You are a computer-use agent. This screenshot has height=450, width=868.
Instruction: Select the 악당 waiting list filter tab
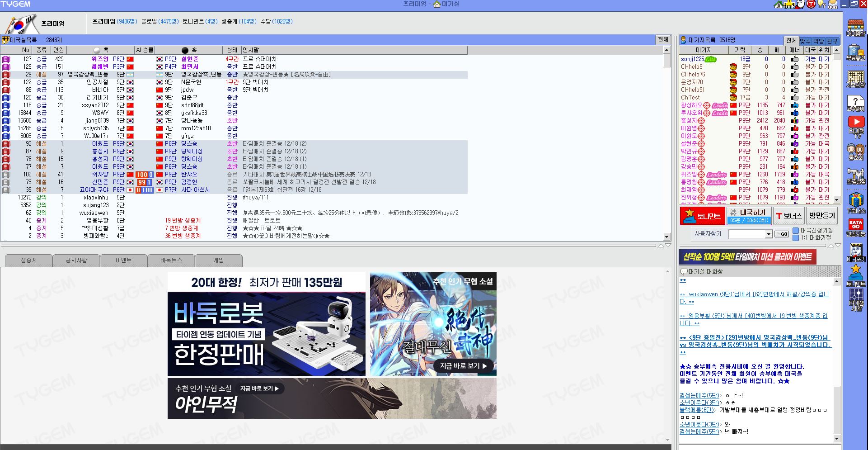click(818, 41)
